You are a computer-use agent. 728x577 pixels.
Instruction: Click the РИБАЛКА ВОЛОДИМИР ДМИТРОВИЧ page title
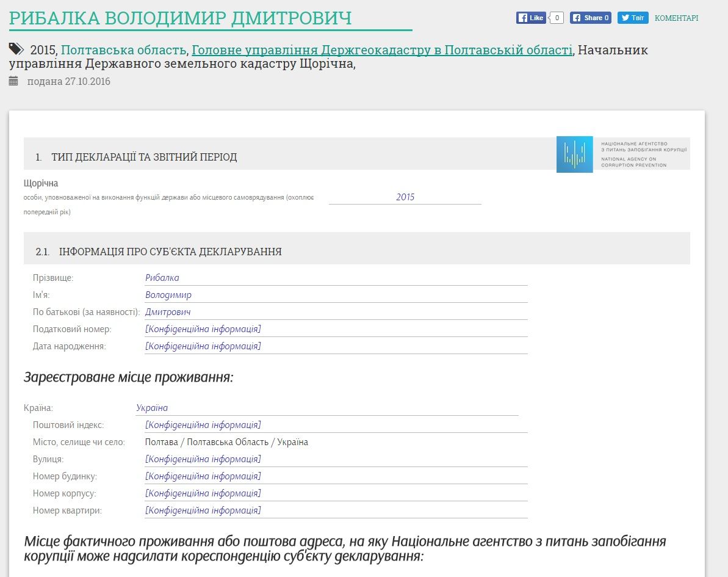[x=181, y=18]
